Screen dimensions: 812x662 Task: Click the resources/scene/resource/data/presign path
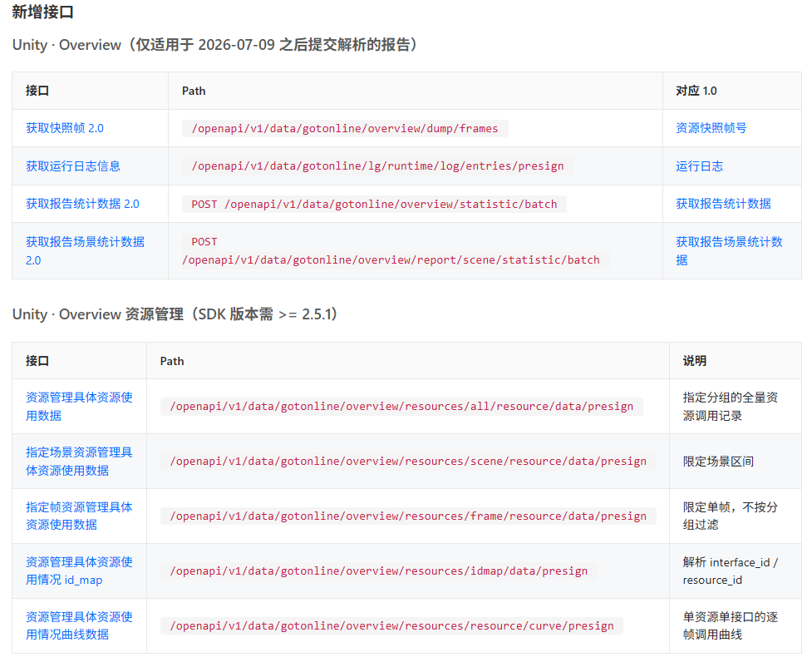pos(408,461)
